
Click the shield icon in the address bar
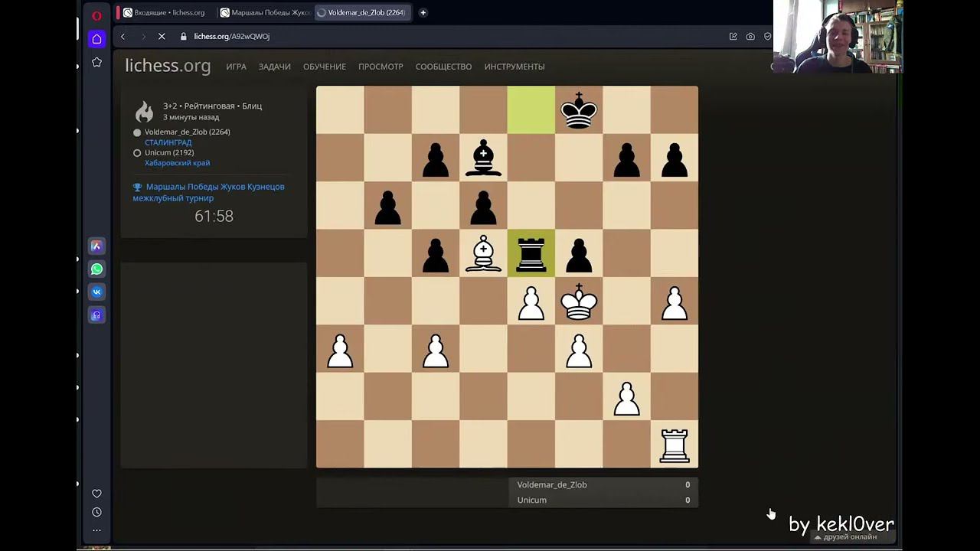pos(767,36)
